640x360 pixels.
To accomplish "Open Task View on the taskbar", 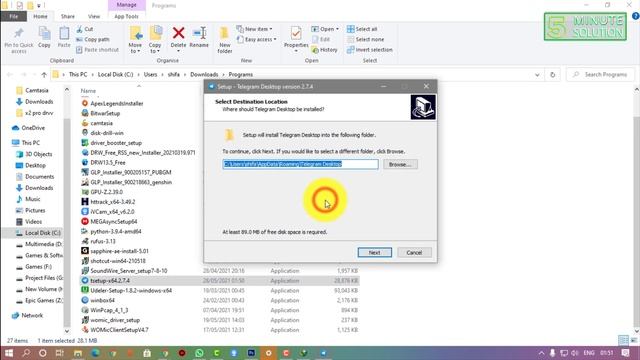I will point(60,353).
